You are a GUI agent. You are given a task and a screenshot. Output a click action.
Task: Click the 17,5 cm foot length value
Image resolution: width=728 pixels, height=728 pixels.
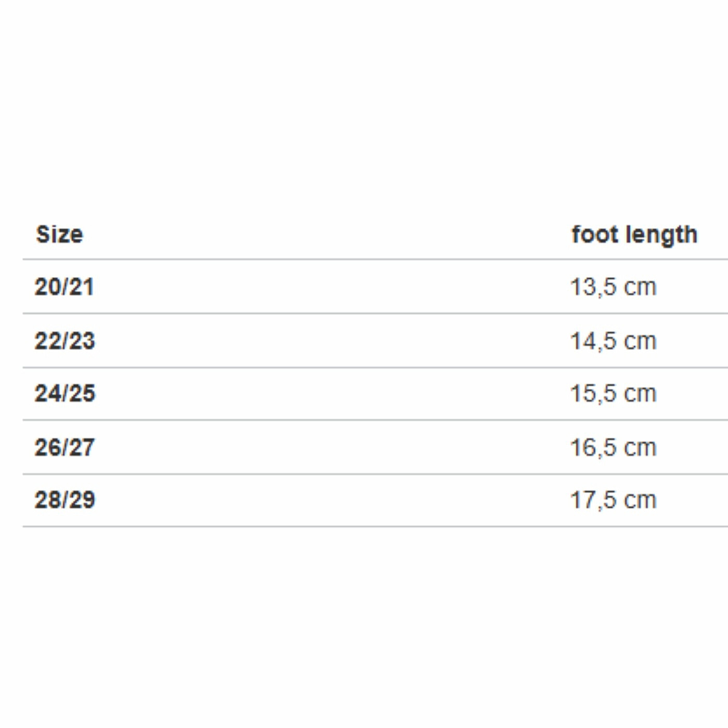614,500
